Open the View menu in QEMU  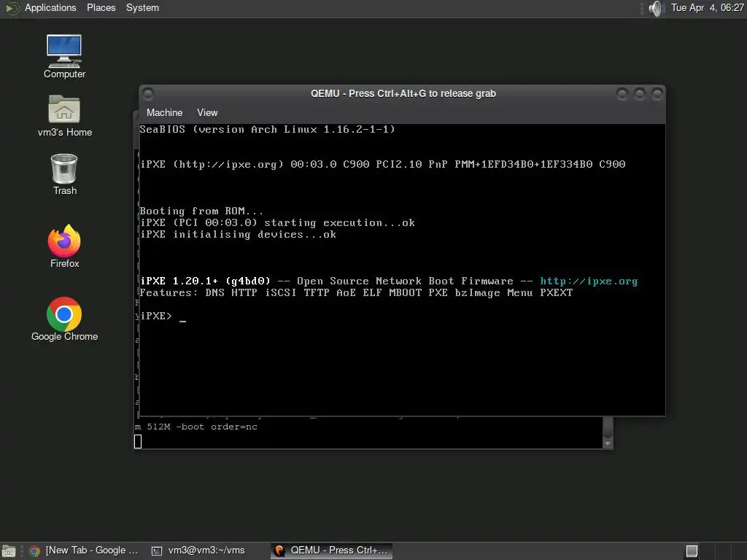coord(207,113)
